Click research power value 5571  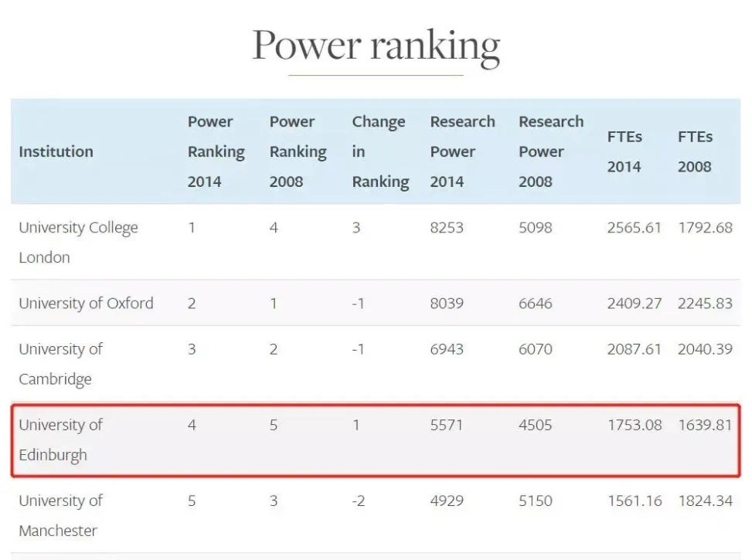pos(447,425)
